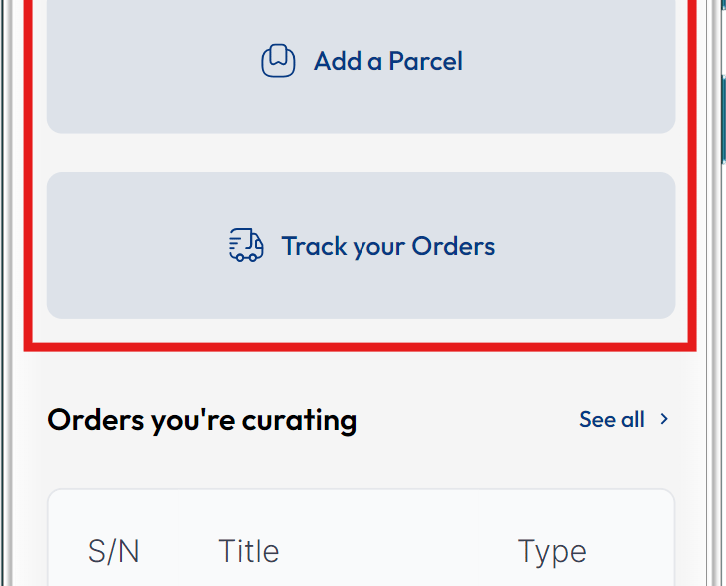Click the word "Track" beside the truck icon

click(314, 246)
